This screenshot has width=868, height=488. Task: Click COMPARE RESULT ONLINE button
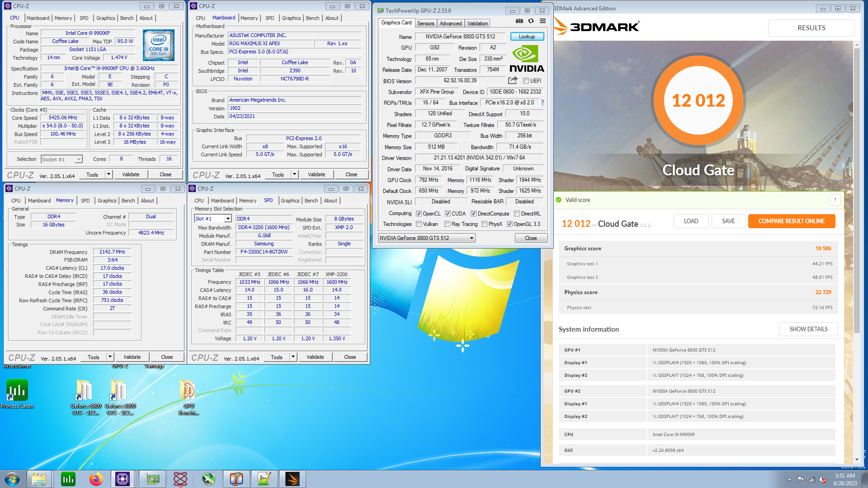792,221
